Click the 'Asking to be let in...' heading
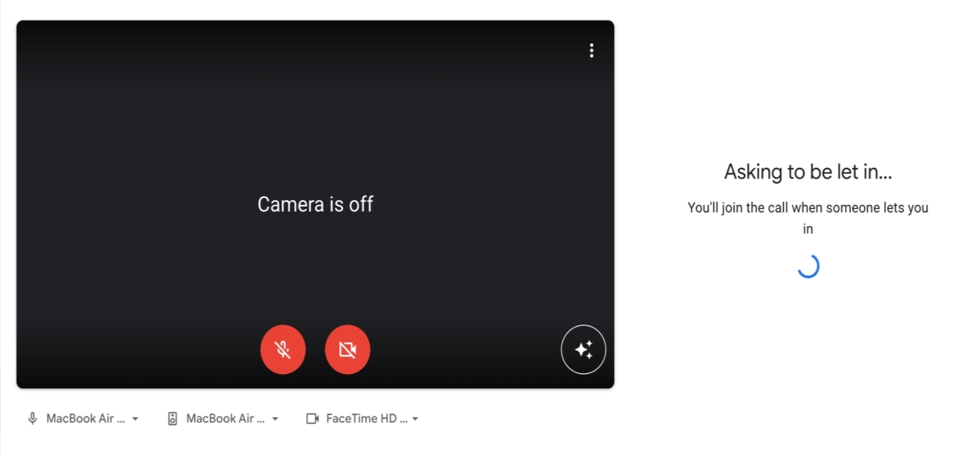The height and width of the screenshot is (455, 980). [x=808, y=172]
